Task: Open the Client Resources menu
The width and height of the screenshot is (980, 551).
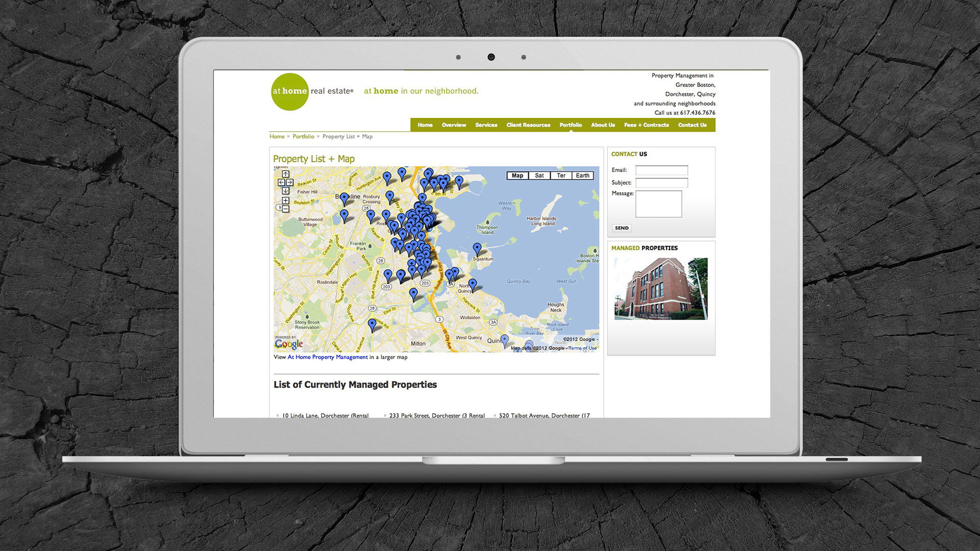Action: tap(528, 125)
